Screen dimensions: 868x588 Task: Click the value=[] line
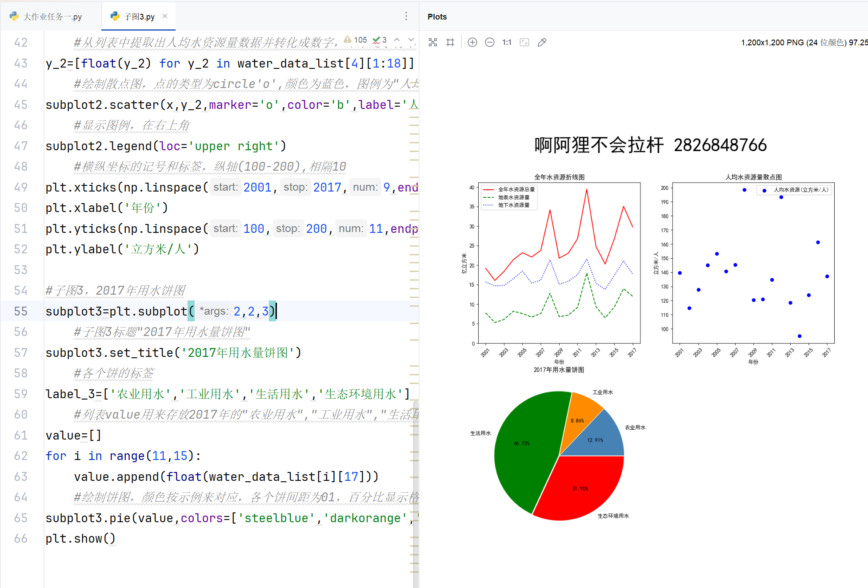(x=73, y=435)
